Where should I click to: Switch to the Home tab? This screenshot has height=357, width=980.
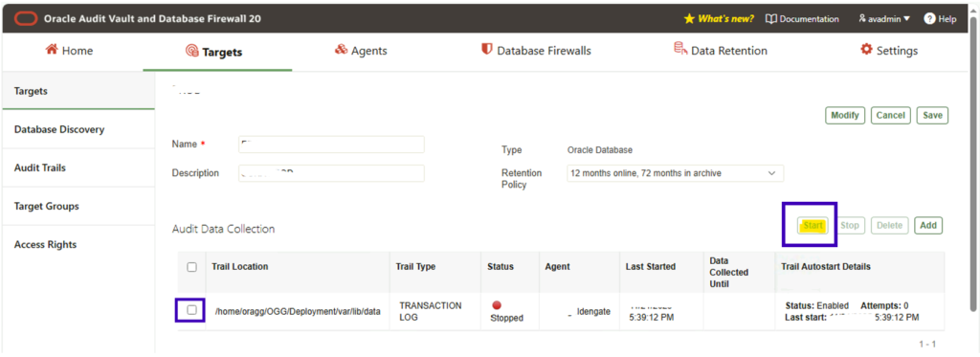(69, 51)
